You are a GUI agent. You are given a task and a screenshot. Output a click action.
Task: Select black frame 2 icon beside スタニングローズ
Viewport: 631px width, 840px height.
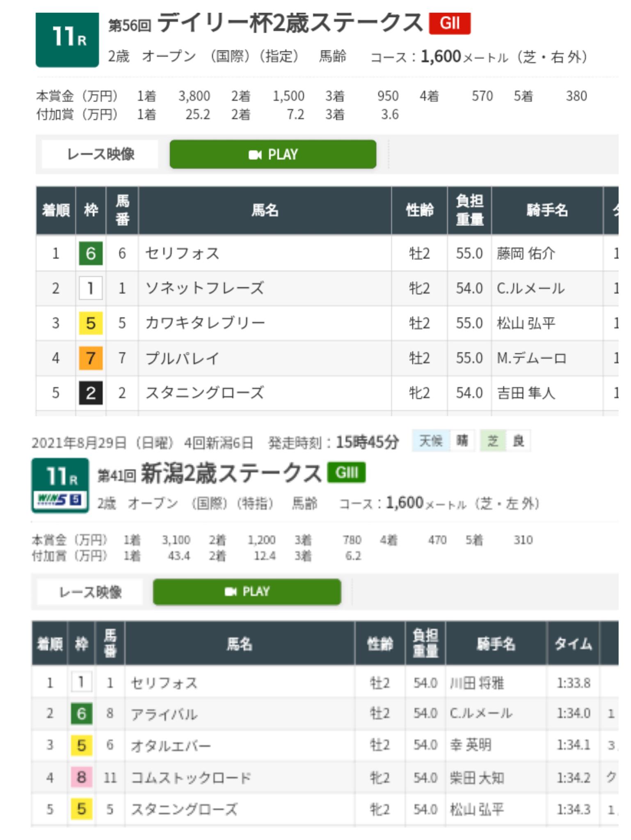click(x=90, y=393)
